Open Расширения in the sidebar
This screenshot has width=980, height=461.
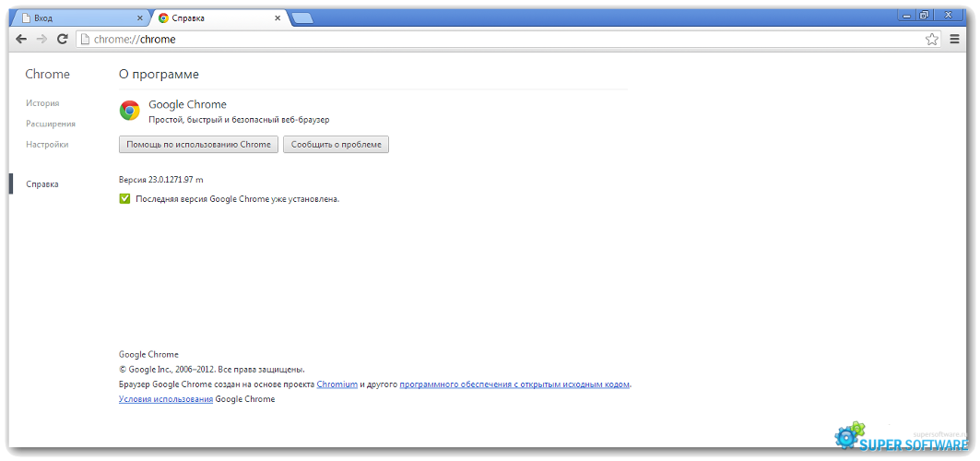point(51,124)
